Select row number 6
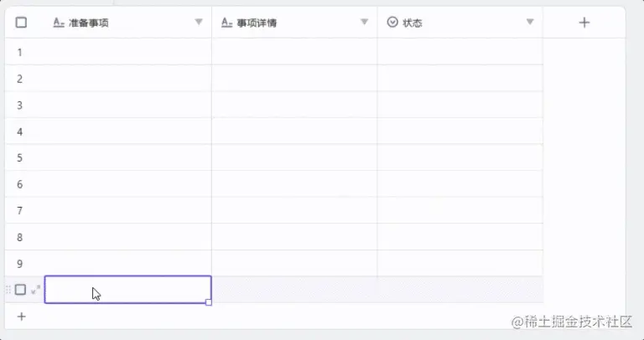Image resolution: width=644 pixels, height=340 pixels. (20, 184)
